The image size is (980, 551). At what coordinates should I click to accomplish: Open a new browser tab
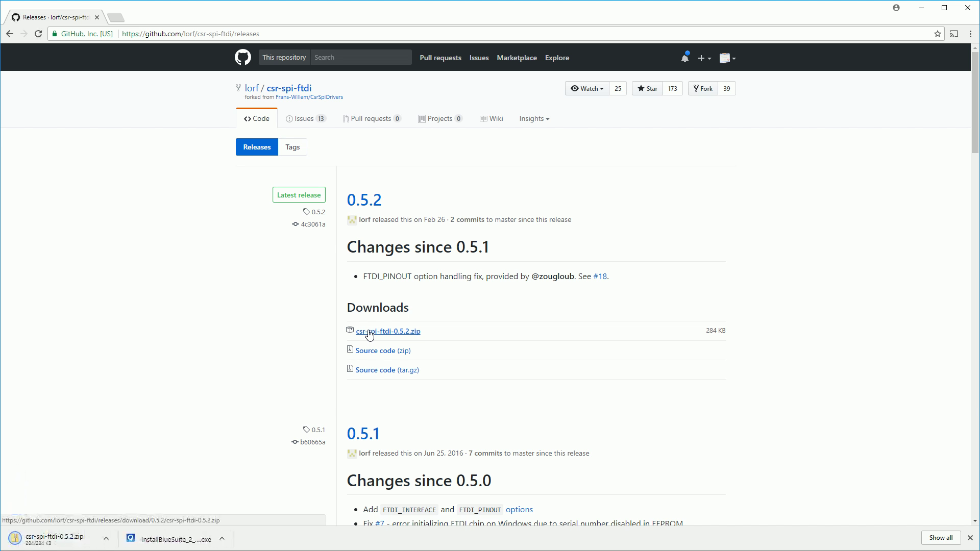tap(116, 18)
